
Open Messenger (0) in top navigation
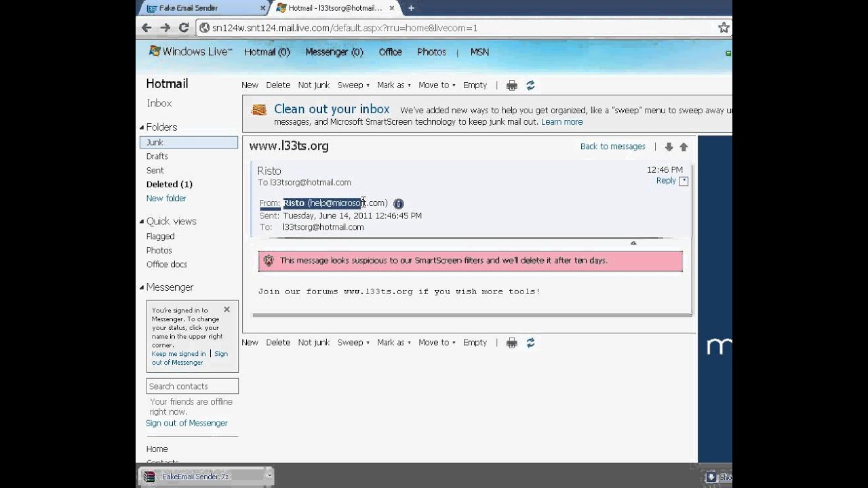tap(334, 52)
